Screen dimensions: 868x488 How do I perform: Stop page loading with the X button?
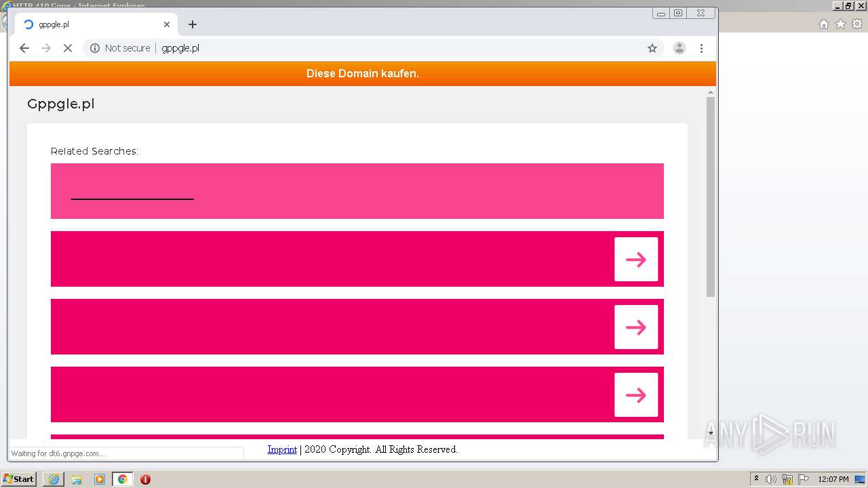click(x=68, y=48)
